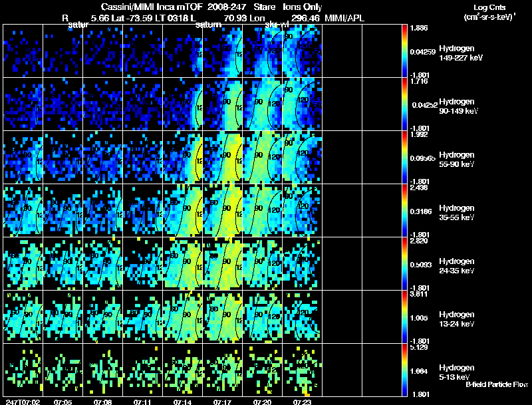This screenshot has height=405, width=532.
Task: Click the 07:17 time axis label
Action: (222, 402)
